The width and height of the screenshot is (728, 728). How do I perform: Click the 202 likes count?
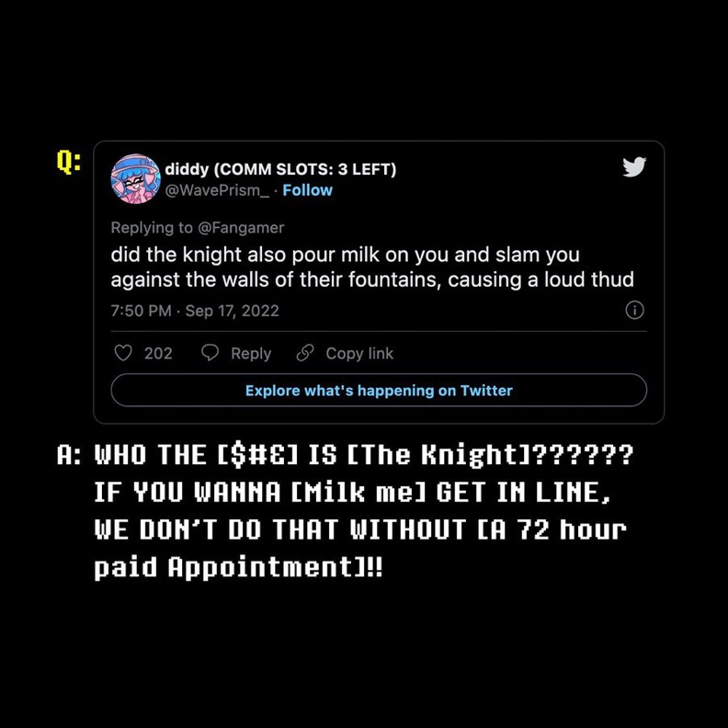(x=158, y=353)
